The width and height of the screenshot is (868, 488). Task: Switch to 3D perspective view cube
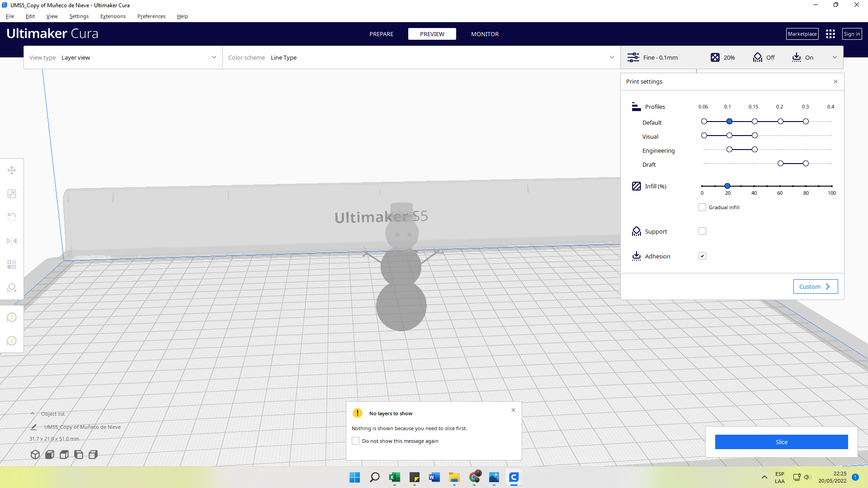tap(35, 455)
